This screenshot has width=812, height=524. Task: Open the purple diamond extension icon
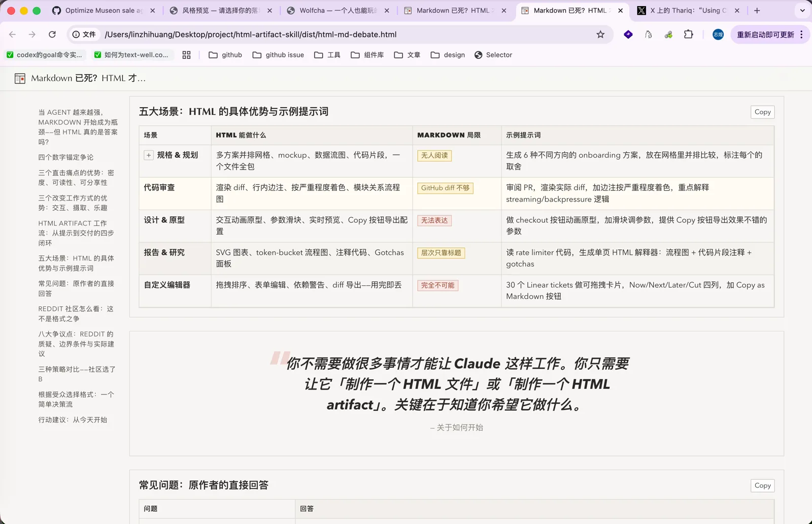click(x=628, y=35)
